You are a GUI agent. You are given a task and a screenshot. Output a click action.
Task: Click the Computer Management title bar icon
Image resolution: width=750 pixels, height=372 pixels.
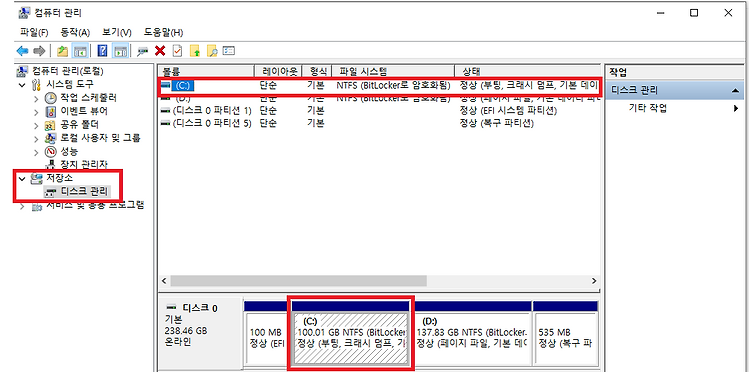click(x=24, y=13)
